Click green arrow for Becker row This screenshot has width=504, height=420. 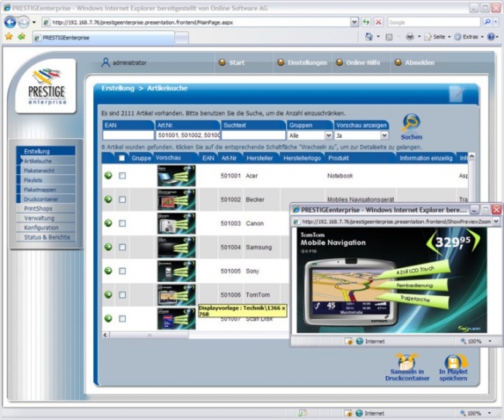coord(109,199)
